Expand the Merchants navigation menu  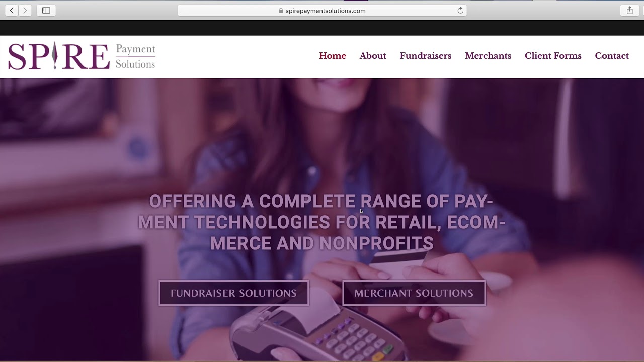coord(488,56)
